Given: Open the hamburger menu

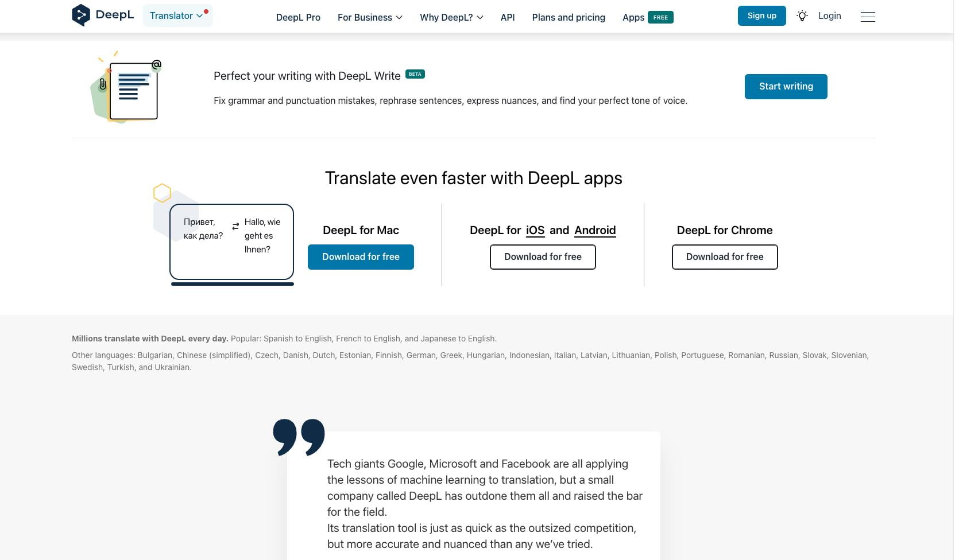Looking at the screenshot, I should pos(868,17).
